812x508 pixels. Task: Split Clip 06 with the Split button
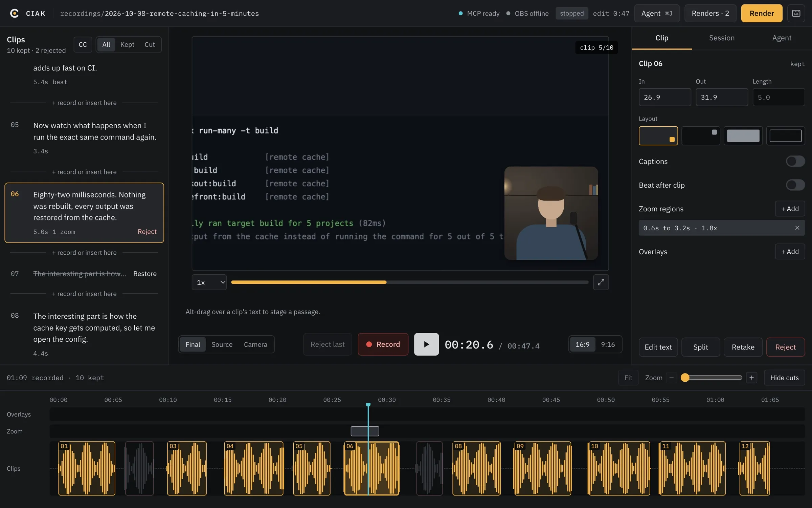pos(700,347)
